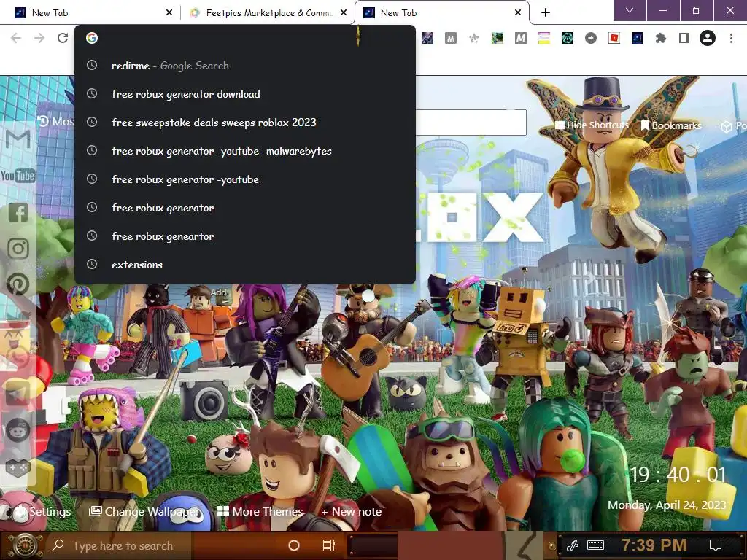Image resolution: width=747 pixels, height=560 pixels.
Task: Select the active third New Tab
Action: tap(441, 13)
